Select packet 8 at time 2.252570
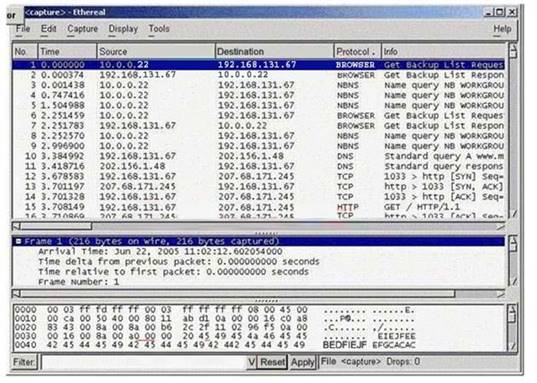Viewport: 537px width, 383px height. coord(259,136)
